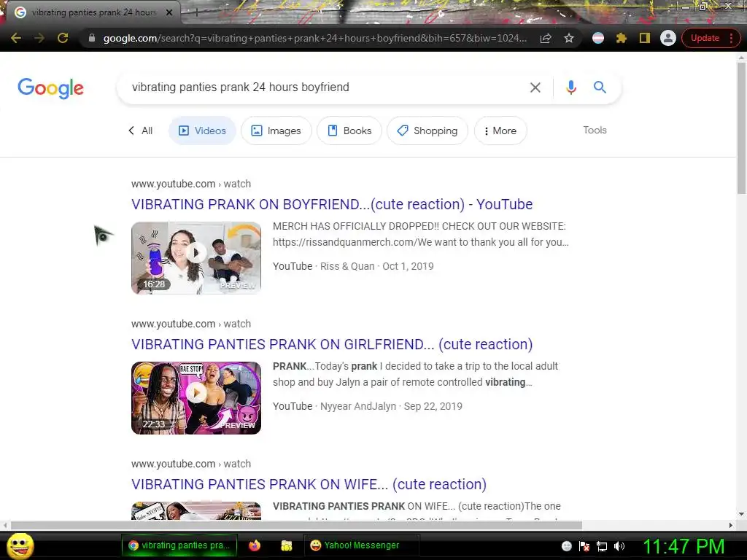
Task: Click the vertical scrollbar thumb
Action: (x=741, y=128)
